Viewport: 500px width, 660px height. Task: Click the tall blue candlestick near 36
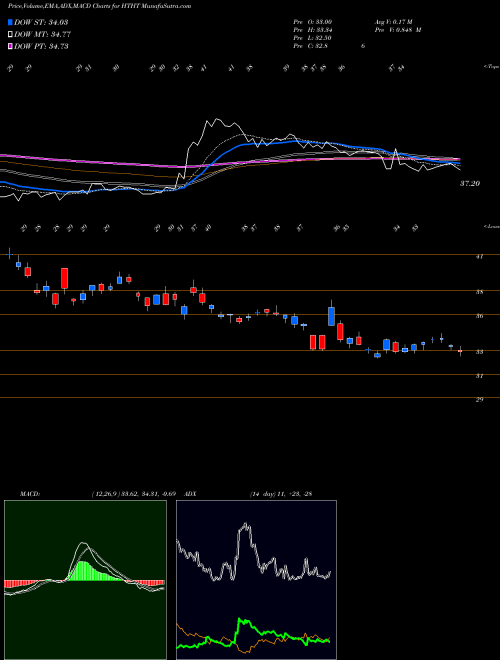[x=331, y=316]
